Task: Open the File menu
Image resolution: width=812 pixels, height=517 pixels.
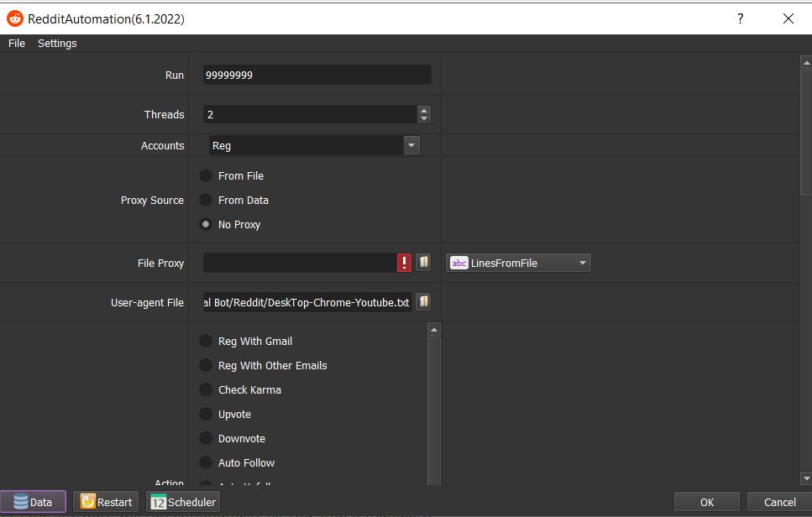Action: [17, 44]
